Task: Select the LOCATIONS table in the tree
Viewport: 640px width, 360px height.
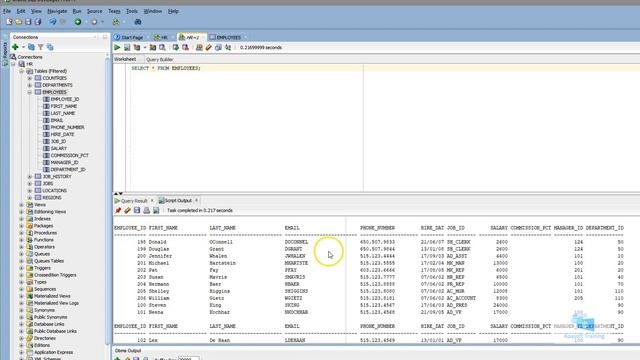Action: tap(54, 191)
